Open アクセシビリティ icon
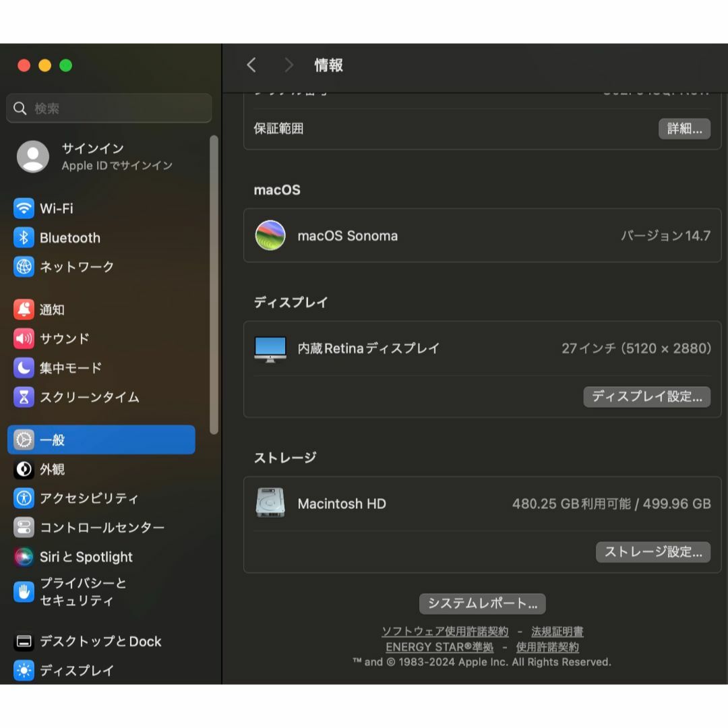 24,498
